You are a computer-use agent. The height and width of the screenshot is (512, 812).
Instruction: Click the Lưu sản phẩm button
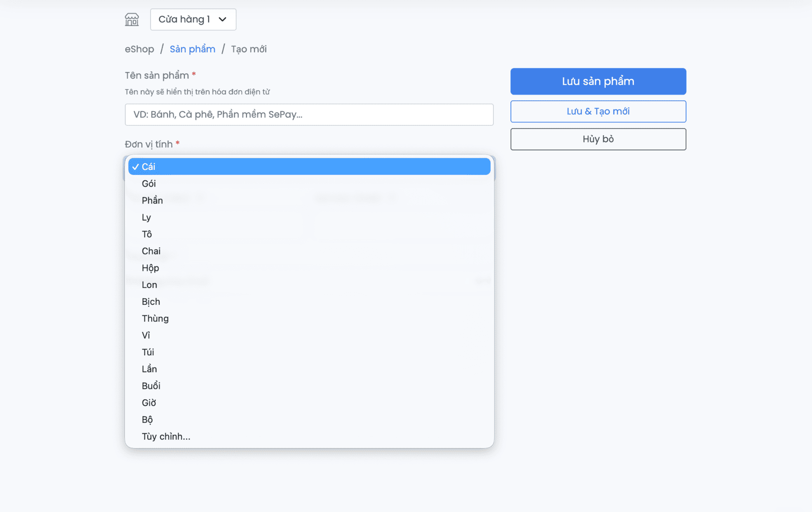tap(598, 81)
